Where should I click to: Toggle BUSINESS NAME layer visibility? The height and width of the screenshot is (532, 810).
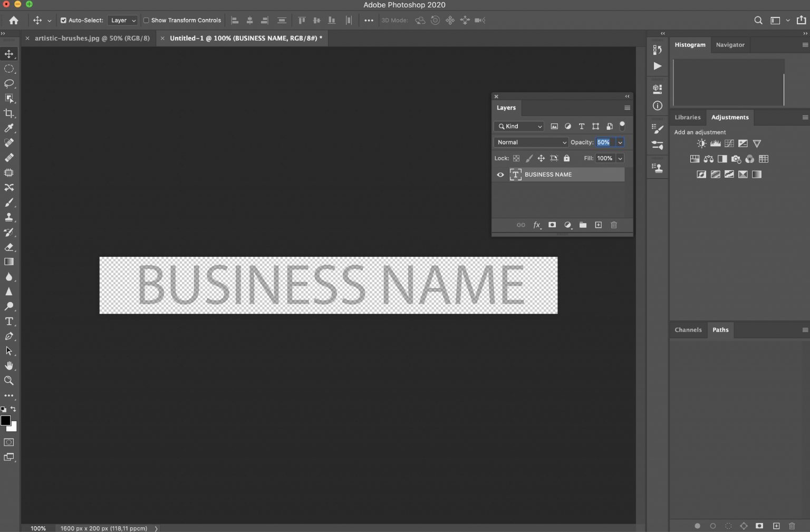(x=500, y=175)
